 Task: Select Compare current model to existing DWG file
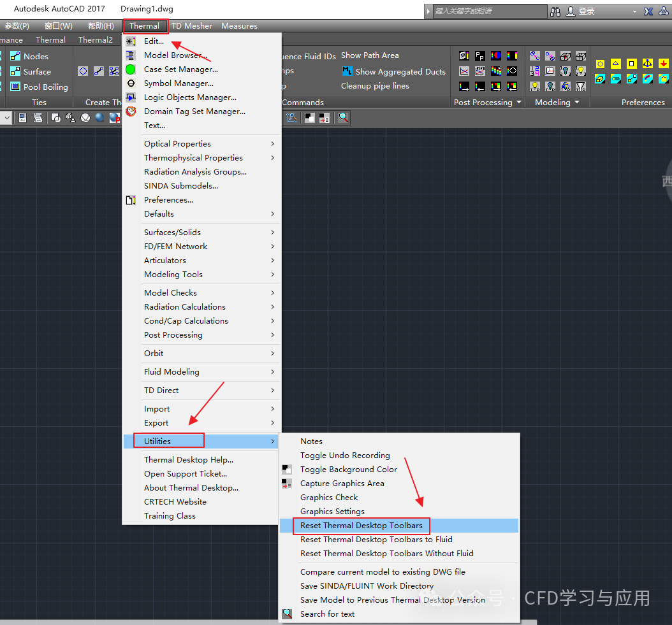[x=383, y=572]
